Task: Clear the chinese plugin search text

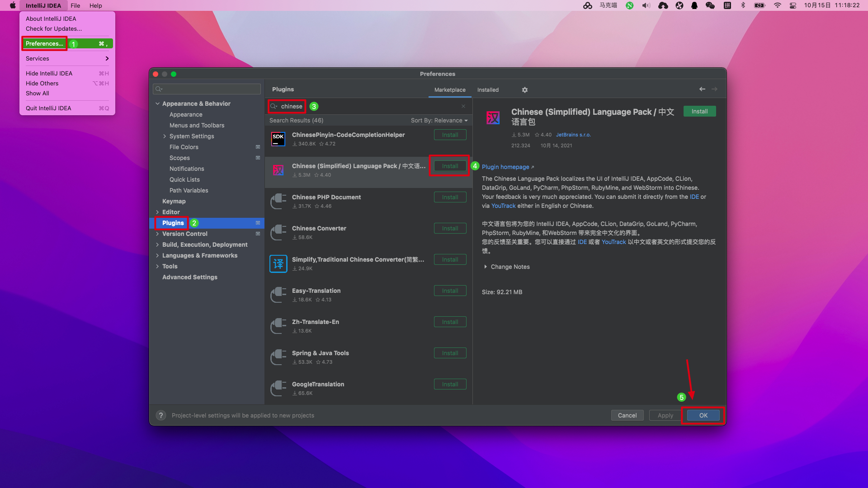Action: coord(463,106)
